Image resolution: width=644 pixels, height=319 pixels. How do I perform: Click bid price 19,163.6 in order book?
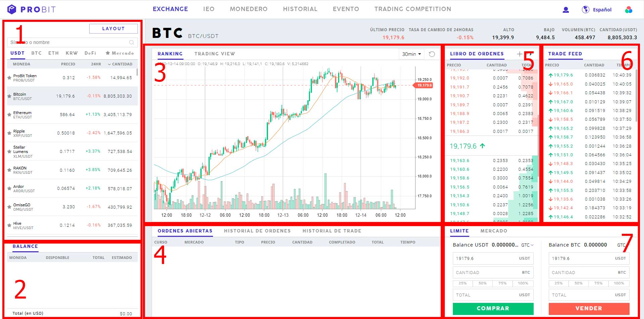coord(460,161)
